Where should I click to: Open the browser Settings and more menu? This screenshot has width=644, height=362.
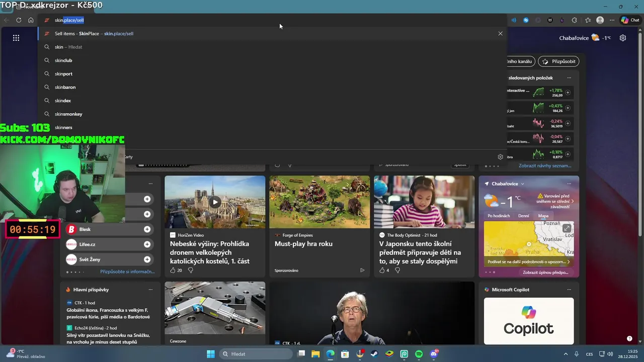612,20
